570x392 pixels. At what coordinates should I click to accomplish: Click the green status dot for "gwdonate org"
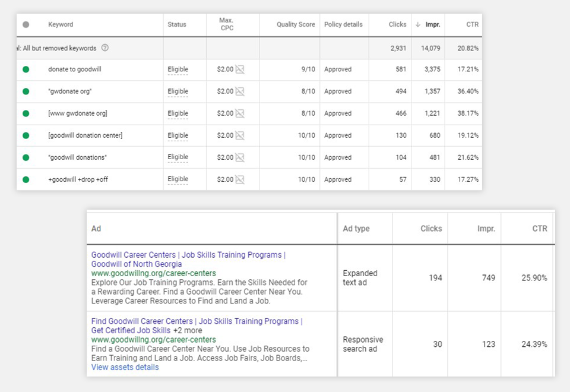[26, 91]
